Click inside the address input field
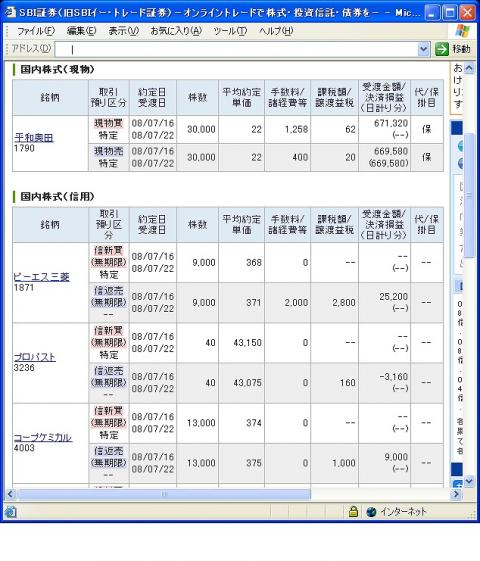The image size is (480, 561). pos(236,49)
